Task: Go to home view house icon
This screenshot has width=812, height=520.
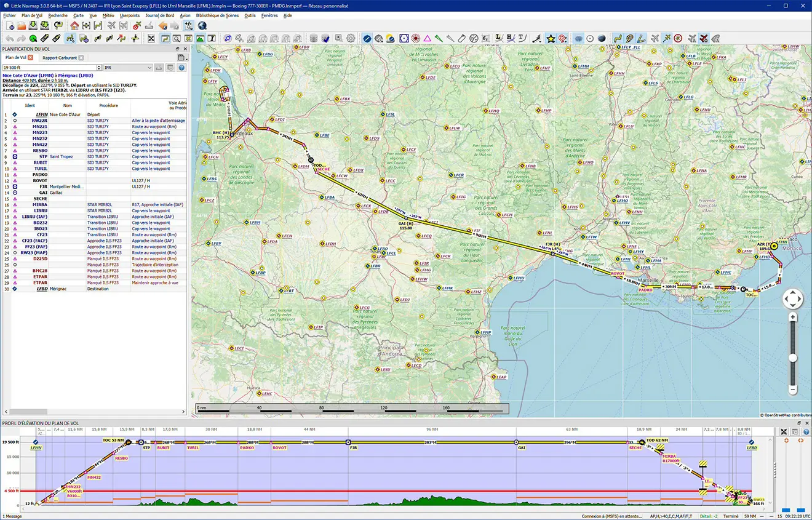Action: 74,25
